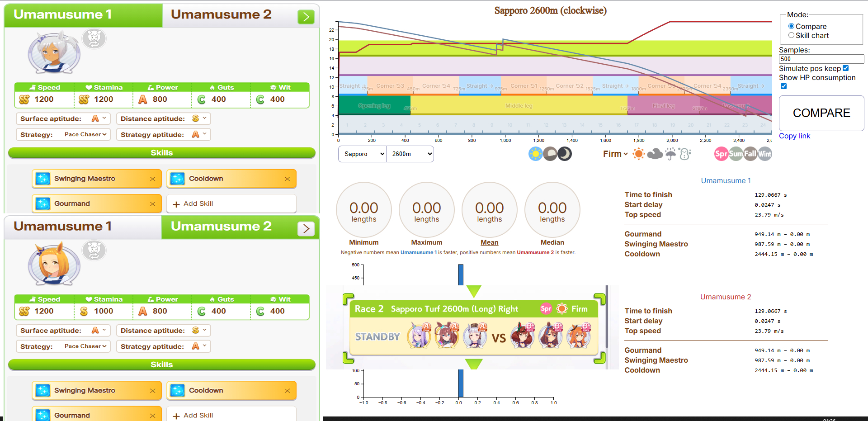
Task: Select the snowy weather icon
Action: [x=685, y=154]
